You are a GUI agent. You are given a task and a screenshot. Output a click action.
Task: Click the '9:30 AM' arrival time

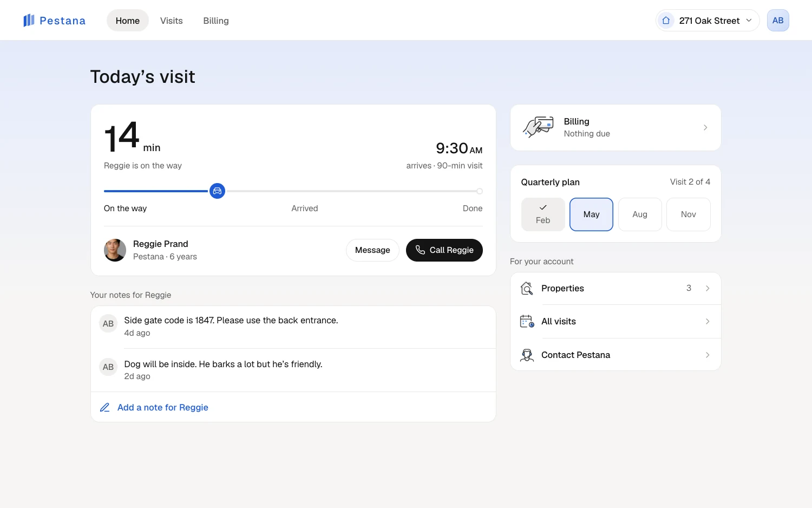tap(459, 148)
